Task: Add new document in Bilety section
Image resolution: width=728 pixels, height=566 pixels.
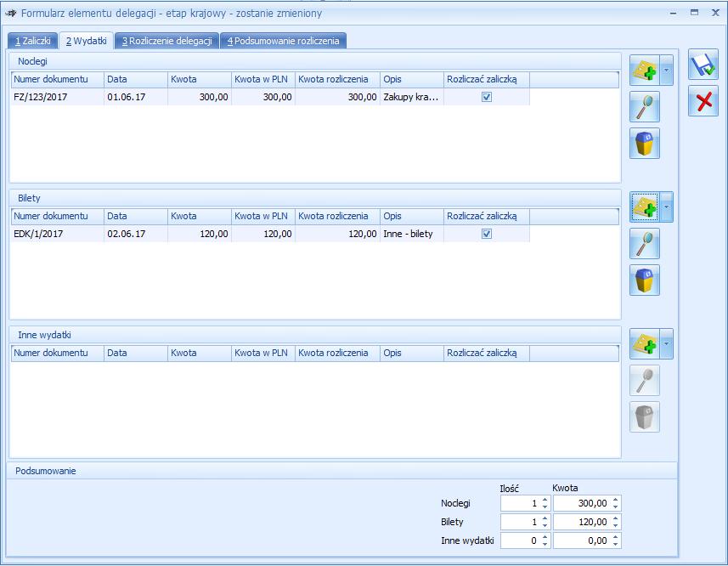Action: point(645,207)
